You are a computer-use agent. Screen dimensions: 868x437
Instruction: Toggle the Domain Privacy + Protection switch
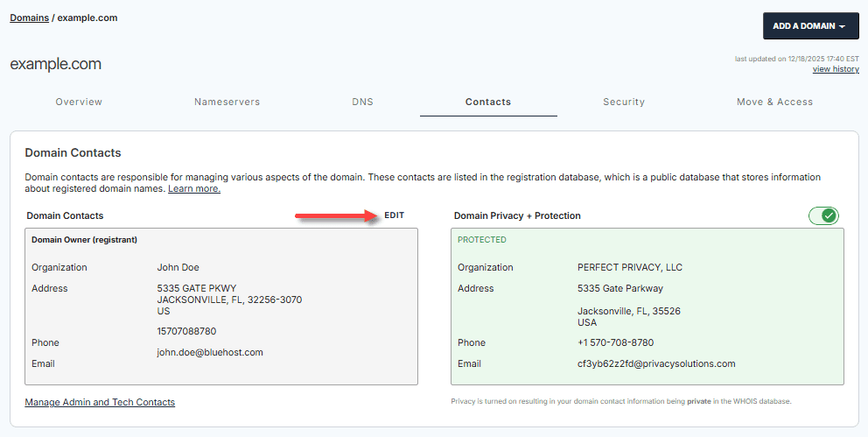point(823,215)
